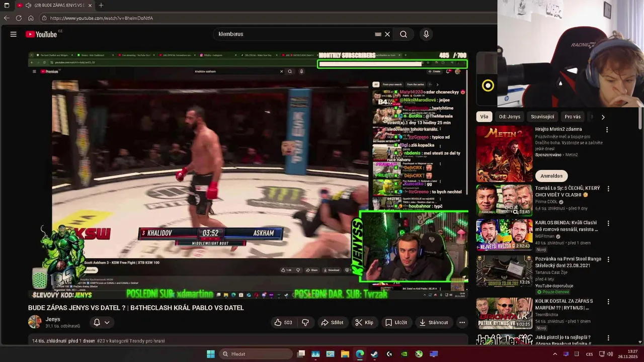
Task: Open options for 'Tomáš Le Sy' video
Action: (608, 189)
